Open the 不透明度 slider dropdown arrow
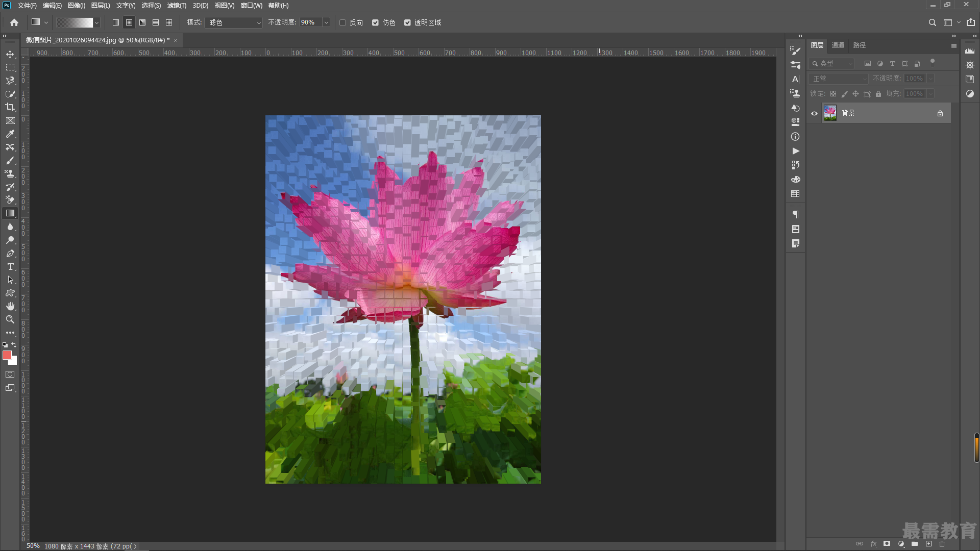980x551 pixels. coord(326,22)
